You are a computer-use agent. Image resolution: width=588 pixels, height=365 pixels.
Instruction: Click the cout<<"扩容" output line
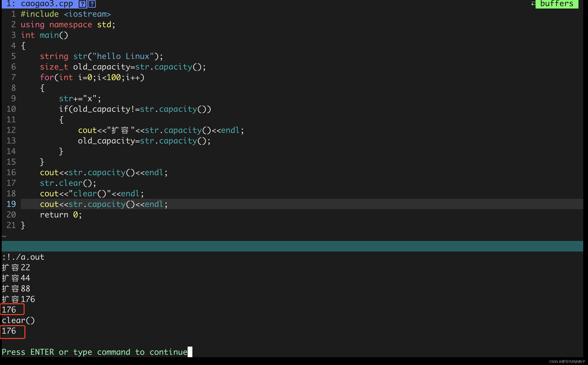[161, 130]
